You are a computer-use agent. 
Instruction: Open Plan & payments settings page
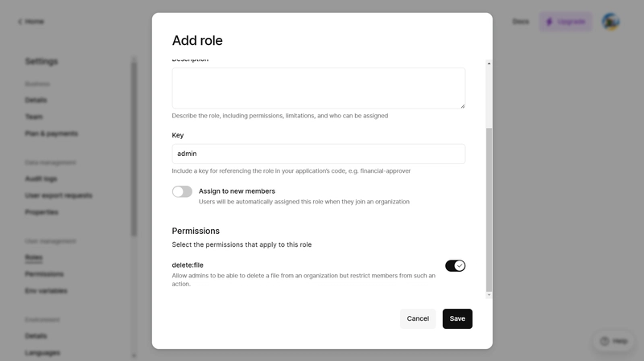(52, 133)
